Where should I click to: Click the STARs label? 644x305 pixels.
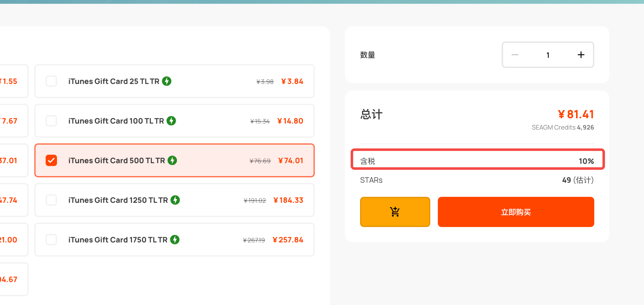(371, 180)
